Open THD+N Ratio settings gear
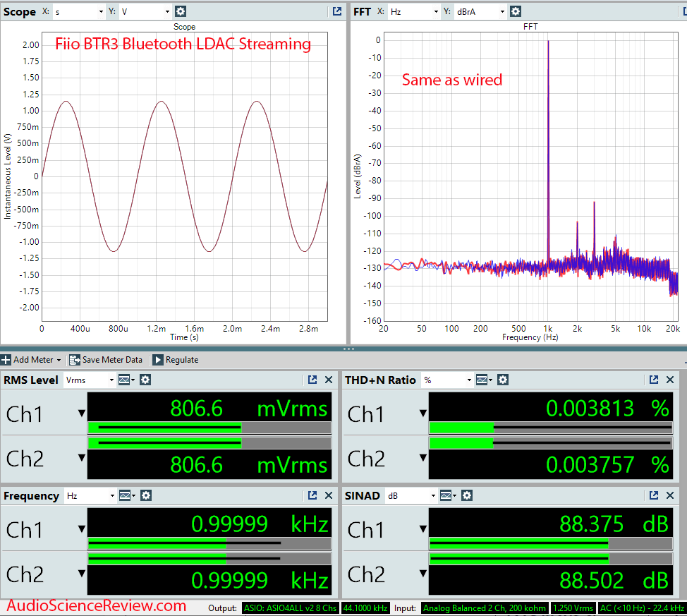 pos(503,380)
